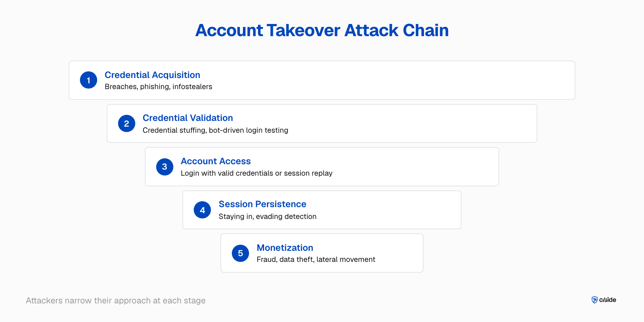Click the Account Takeover Attack Chain title
644x322 pixels.
coord(322,30)
